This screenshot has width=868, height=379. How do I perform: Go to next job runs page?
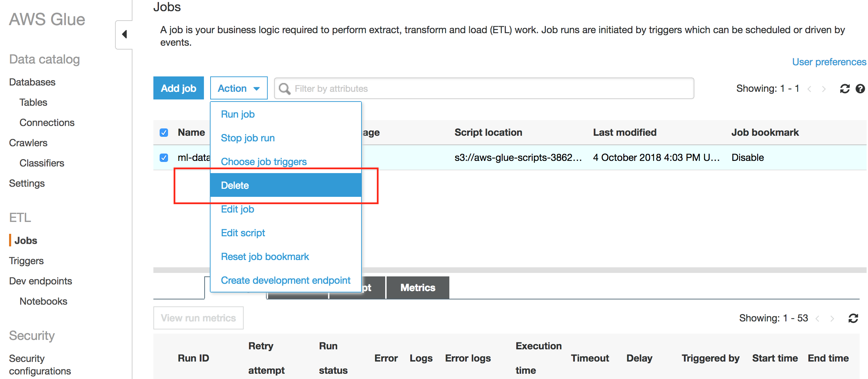832,318
